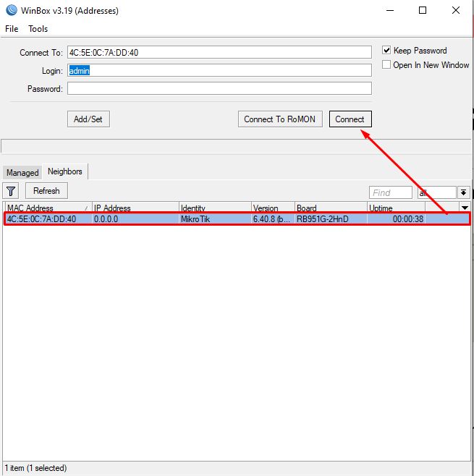Open the 'all' search column dropdown

click(464, 192)
